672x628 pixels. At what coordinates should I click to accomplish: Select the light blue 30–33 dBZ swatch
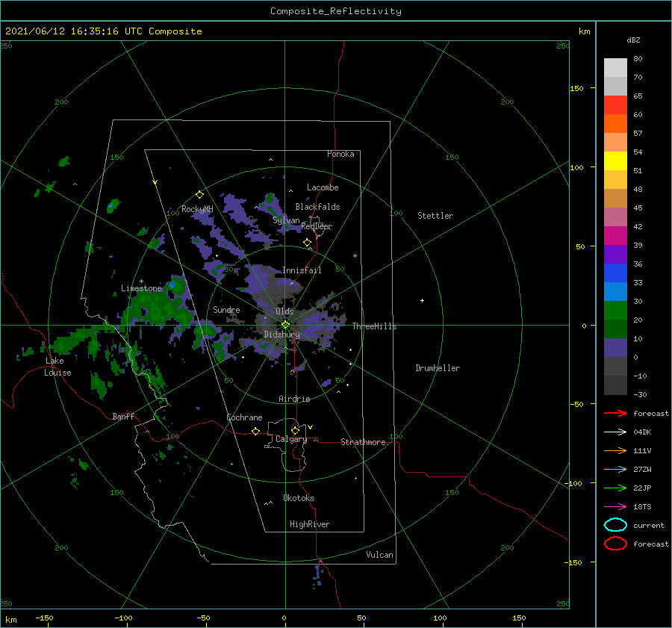pyautogui.click(x=615, y=291)
